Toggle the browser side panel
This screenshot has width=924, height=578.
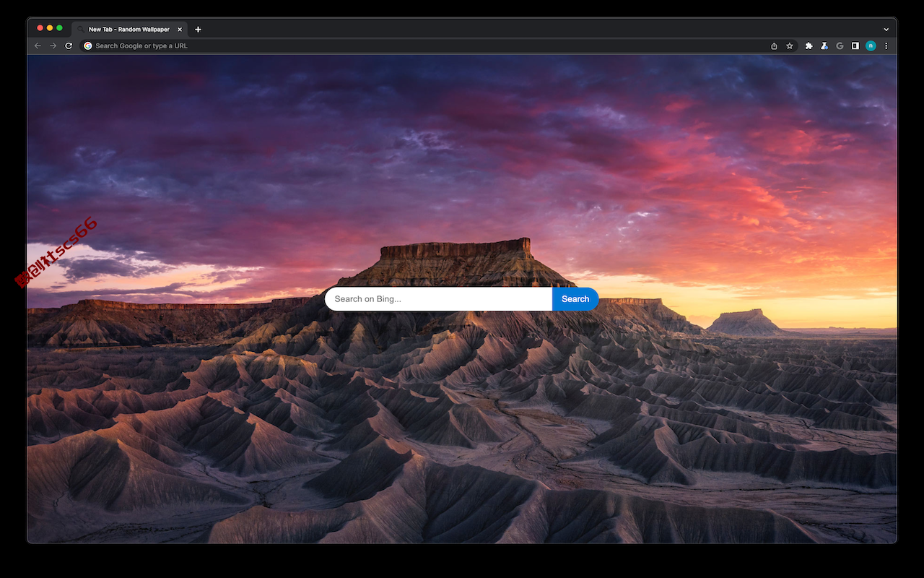[855, 46]
